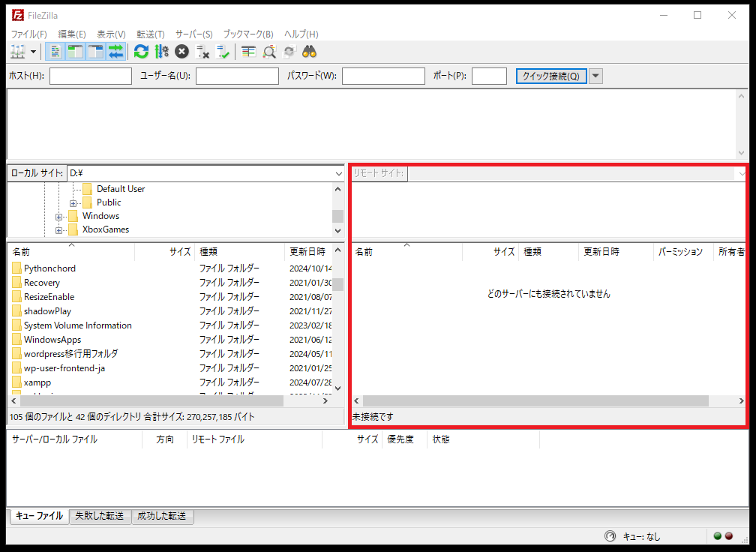Click the refresh file lists icon
The height and width of the screenshot is (552, 756).
[x=141, y=52]
